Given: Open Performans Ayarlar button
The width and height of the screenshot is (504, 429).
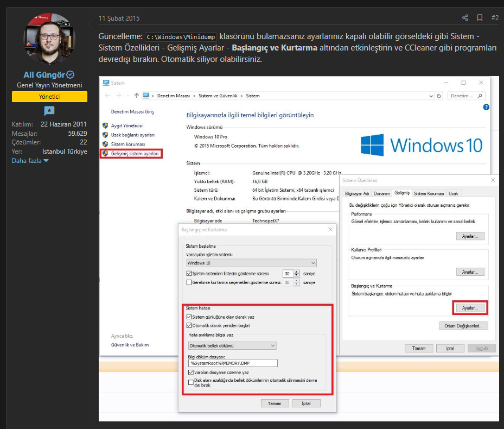Looking at the screenshot, I should [x=470, y=236].
